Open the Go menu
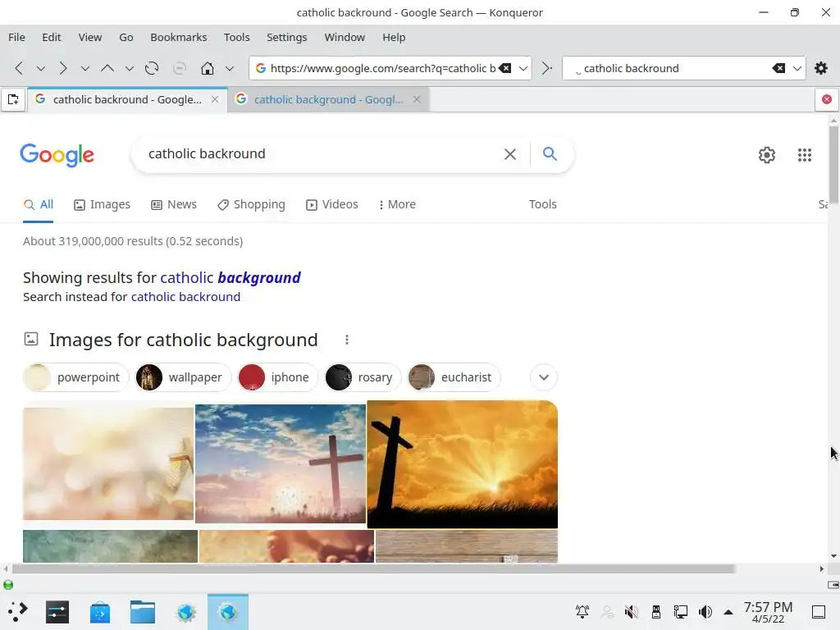This screenshot has width=840, height=630. [126, 38]
